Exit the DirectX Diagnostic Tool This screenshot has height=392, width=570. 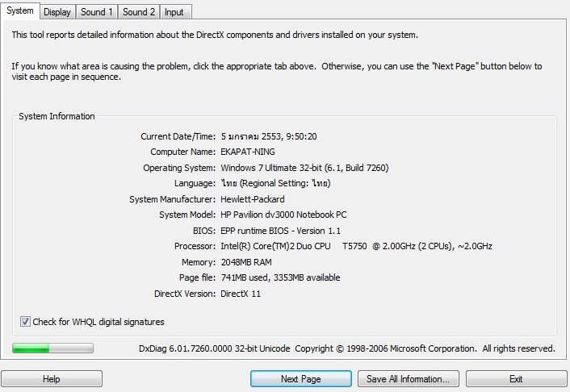pos(515,379)
